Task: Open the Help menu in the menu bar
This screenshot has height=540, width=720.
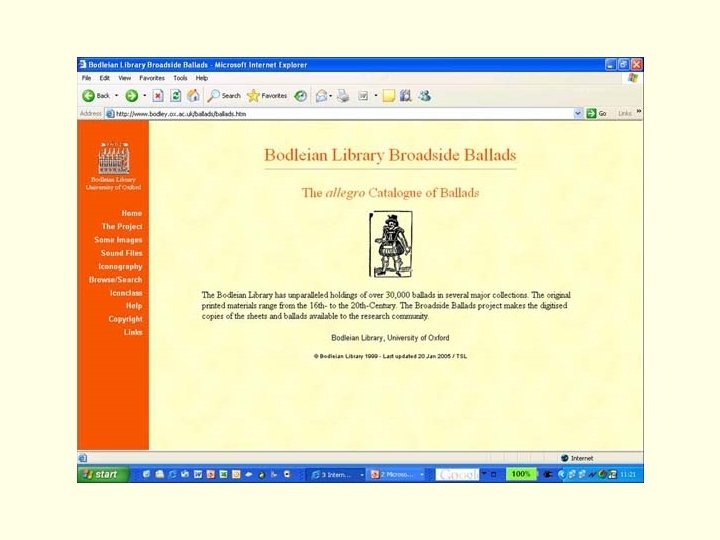Action: tap(202, 78)
